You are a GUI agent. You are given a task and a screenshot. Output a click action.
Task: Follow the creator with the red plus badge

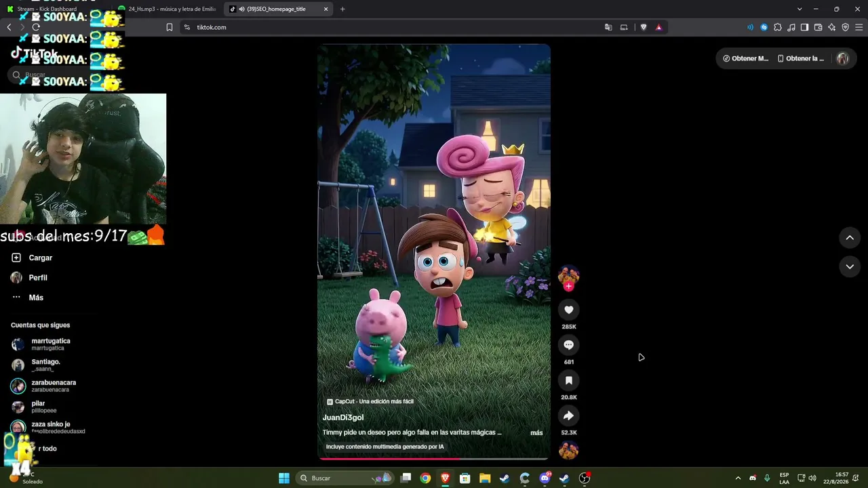coord(568,287)
